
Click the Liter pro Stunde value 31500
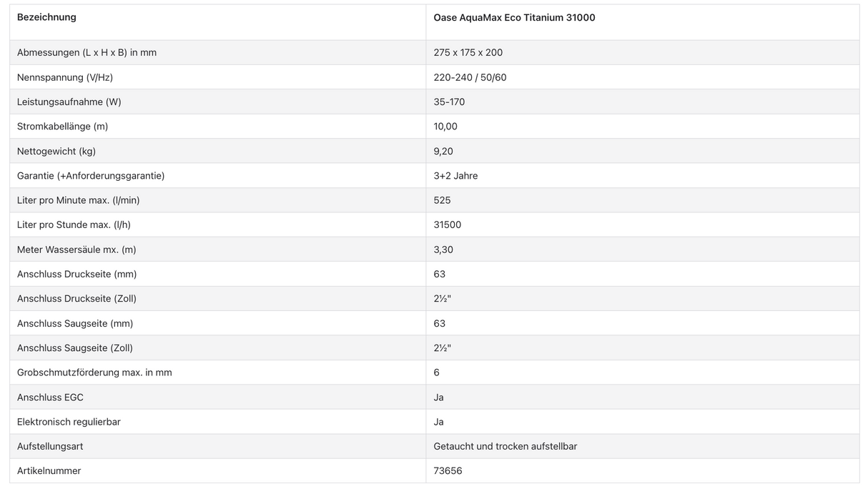click(x=447, y=224)
